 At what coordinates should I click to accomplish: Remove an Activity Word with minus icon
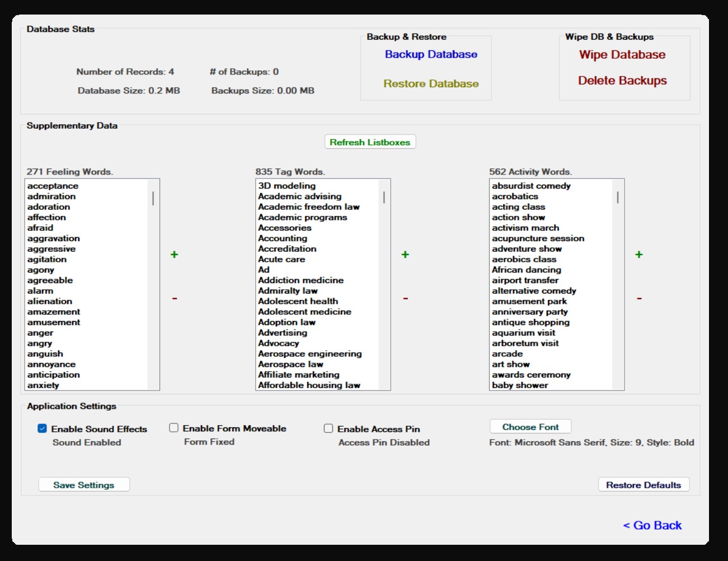[639, 299]
